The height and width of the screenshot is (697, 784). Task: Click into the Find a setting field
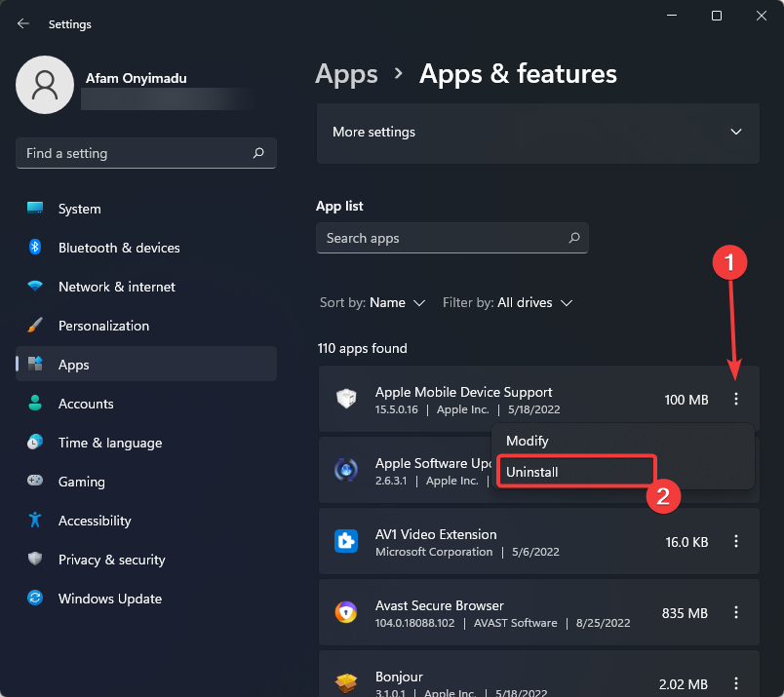click(146, 153)
